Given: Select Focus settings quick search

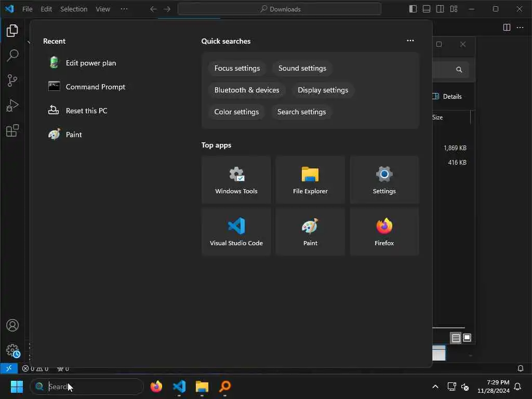Looking at the screenshot, I should [237, 68].
